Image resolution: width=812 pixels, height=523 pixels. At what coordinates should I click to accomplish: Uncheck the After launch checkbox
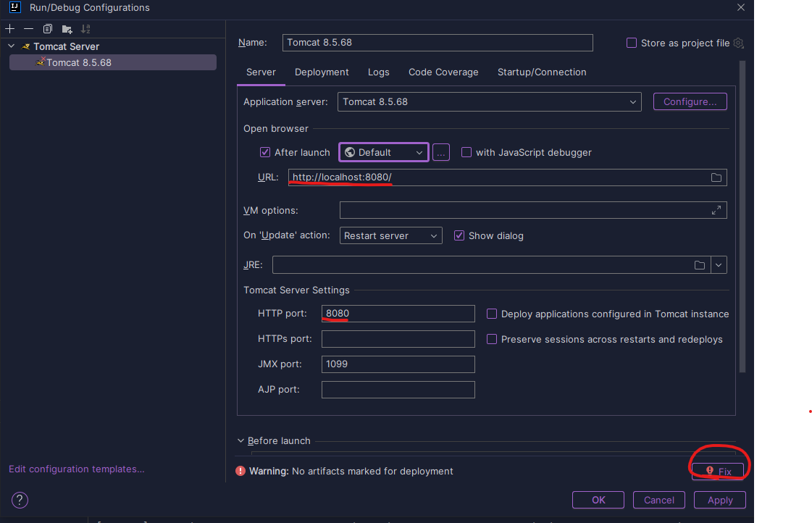[x=264, y=152]
